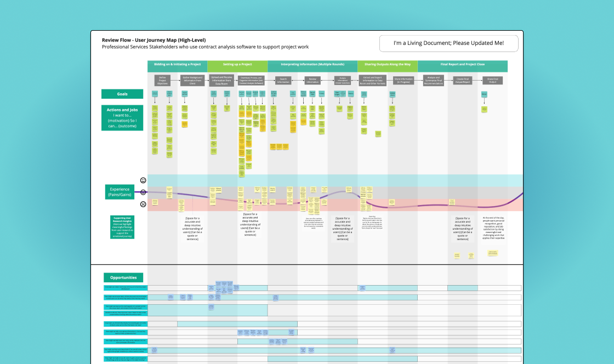Click the 'Create Final Output/Report' step card

tap(462, 79)
